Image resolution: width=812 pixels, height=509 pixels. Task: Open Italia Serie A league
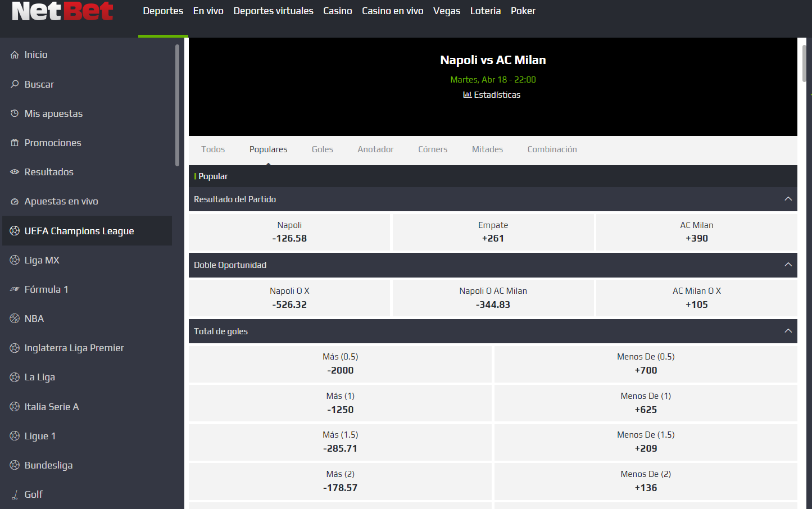click(x=52, y=407)
